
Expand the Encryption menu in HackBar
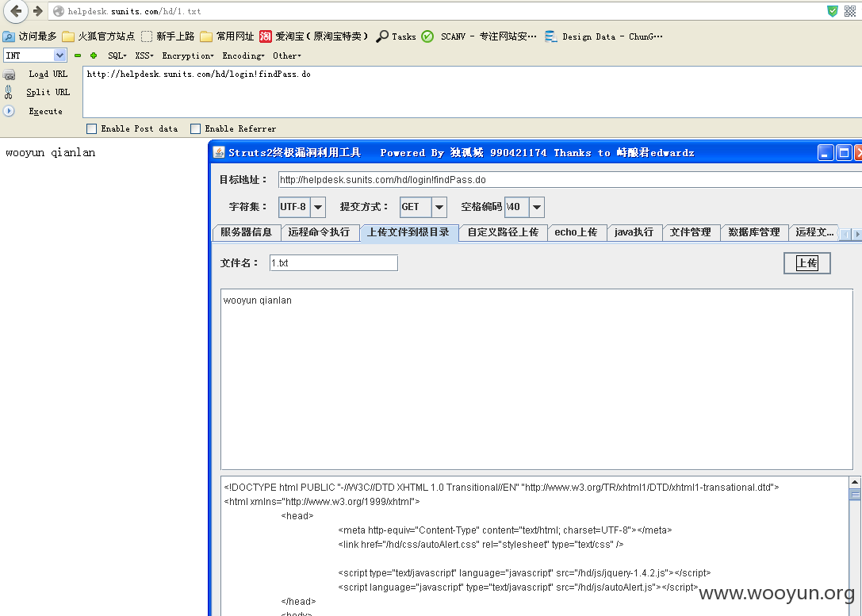(187, 55)
